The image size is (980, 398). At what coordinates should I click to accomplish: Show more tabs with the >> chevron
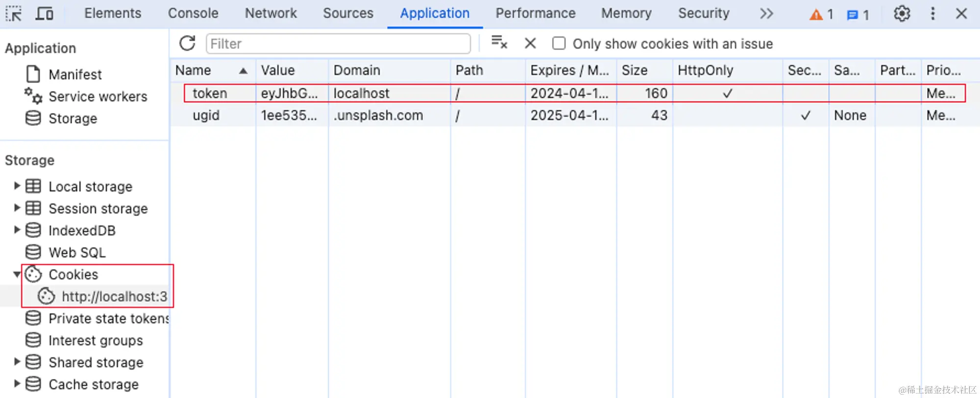click(x=766, y=13)
